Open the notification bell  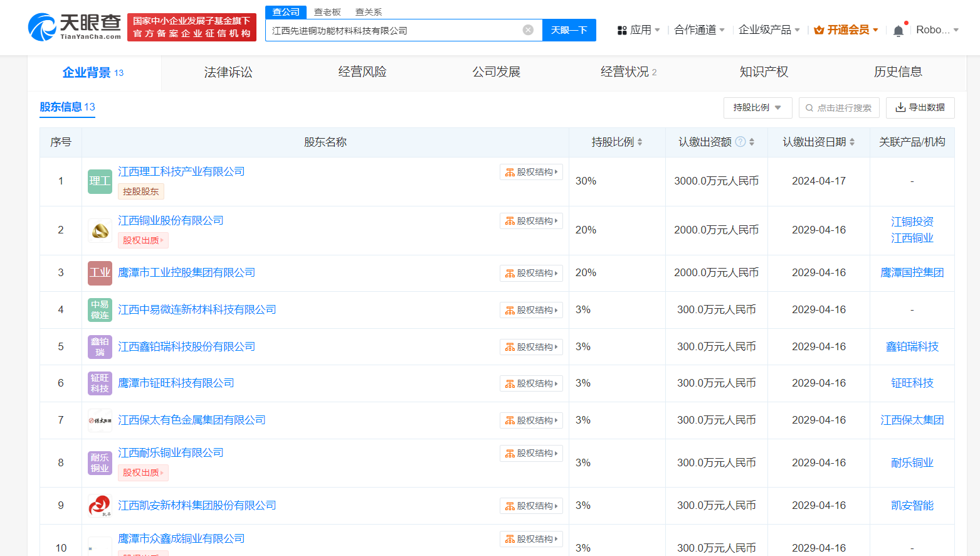898,31
